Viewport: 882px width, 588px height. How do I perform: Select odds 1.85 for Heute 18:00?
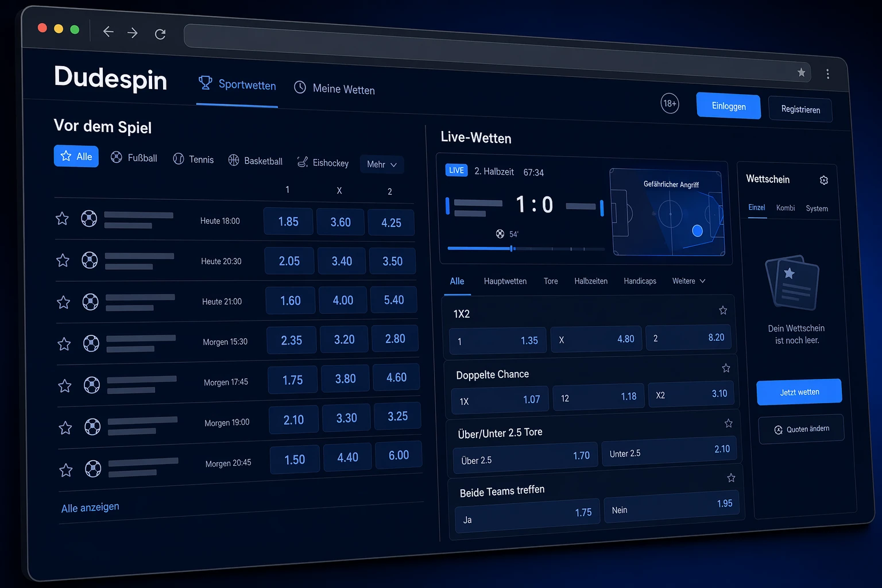coord(288,222)
